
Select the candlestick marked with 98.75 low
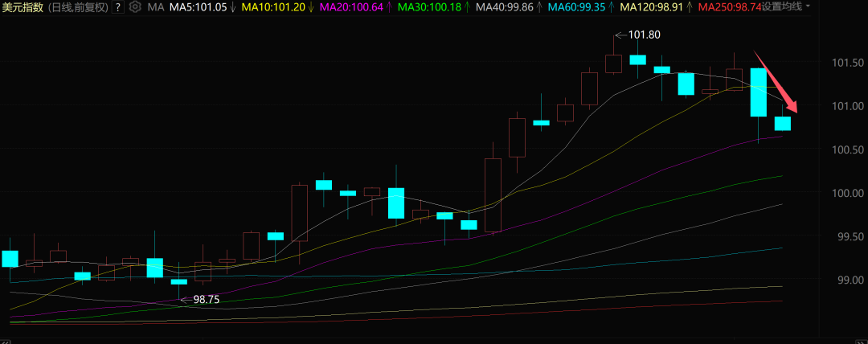[x=178, y=281]
